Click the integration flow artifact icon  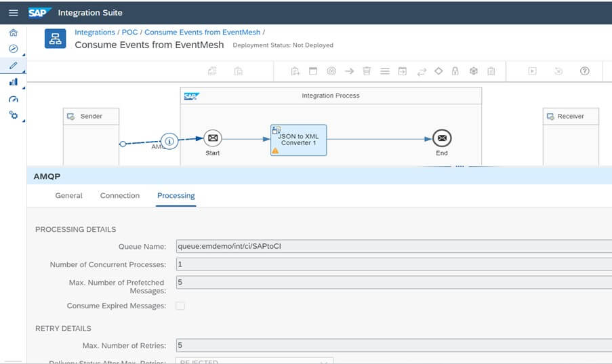coord(55,39)
